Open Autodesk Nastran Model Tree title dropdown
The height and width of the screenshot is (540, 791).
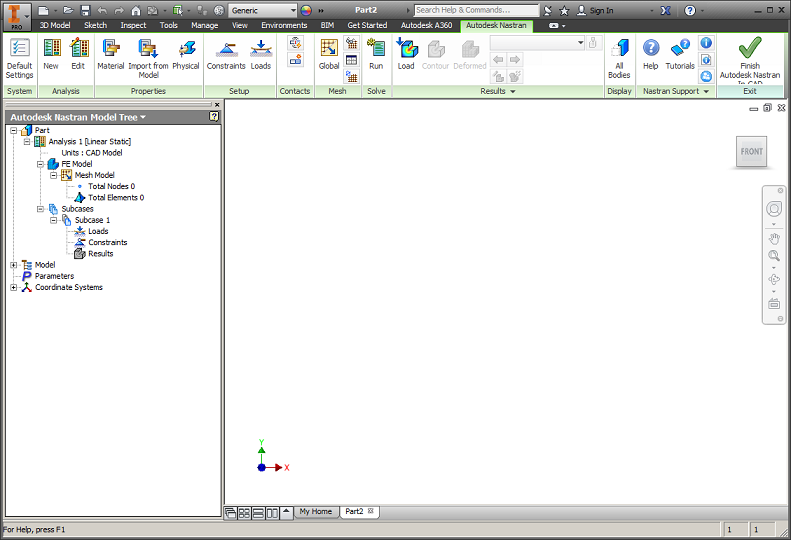[143, 117]
